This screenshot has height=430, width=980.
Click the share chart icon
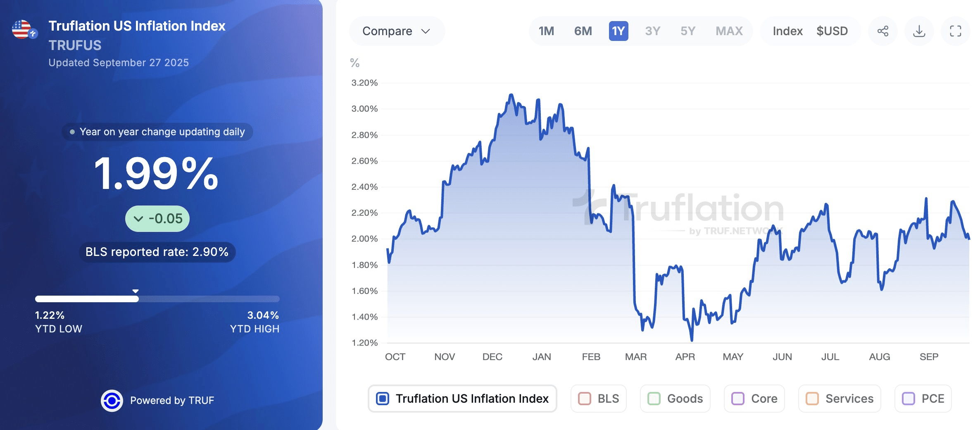coord(883,31)
